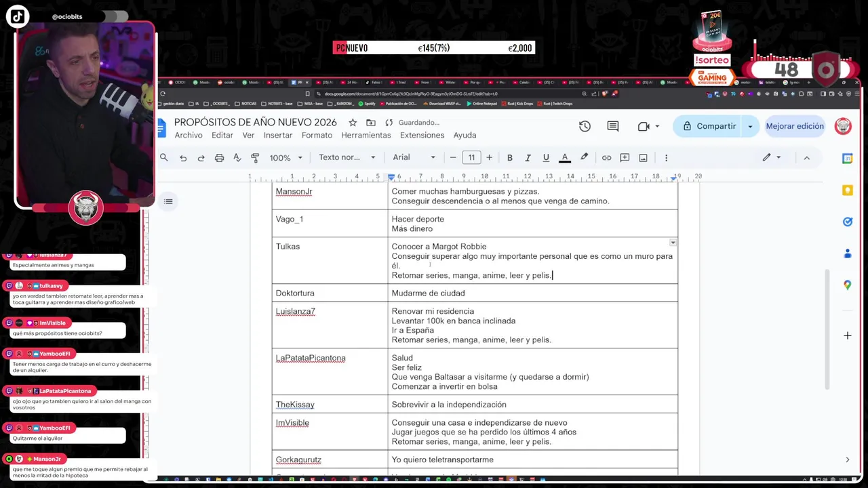Screen dimensions: 868x488
Task: Click the Doktortura name cell
Action: pos(295,293)
